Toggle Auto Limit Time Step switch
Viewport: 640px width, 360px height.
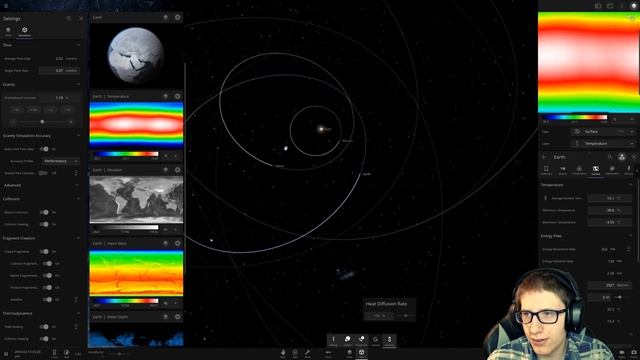click(x=44, y=149)
